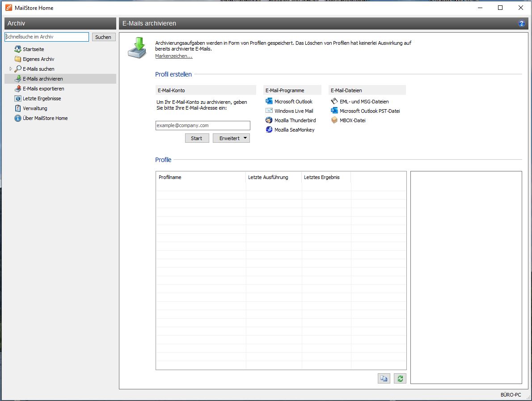
Task: Click the BÜRO-PC status bar text
Action: 511,395
